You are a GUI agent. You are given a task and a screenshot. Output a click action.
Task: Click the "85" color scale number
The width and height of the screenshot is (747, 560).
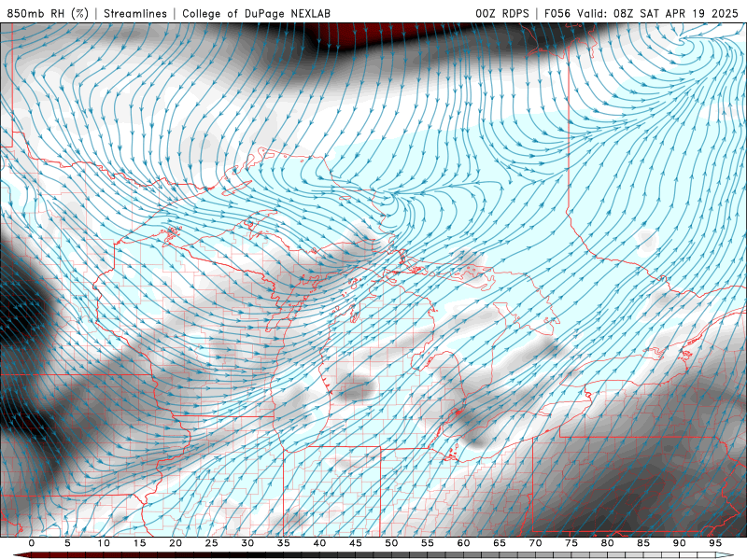coord(643,543)
